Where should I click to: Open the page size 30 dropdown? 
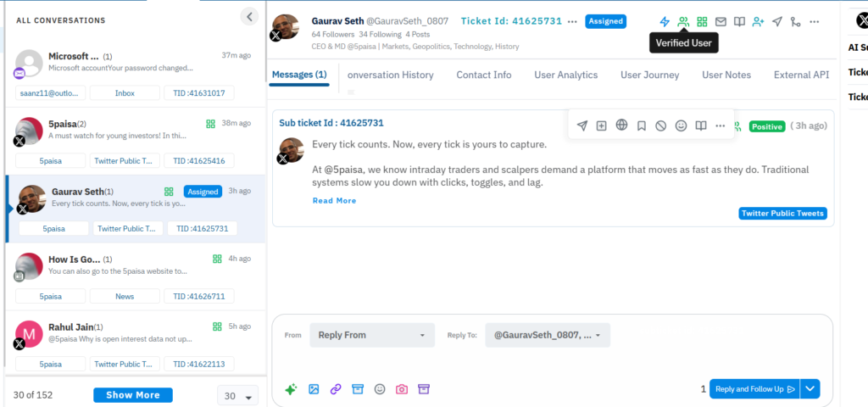point(237,396)
